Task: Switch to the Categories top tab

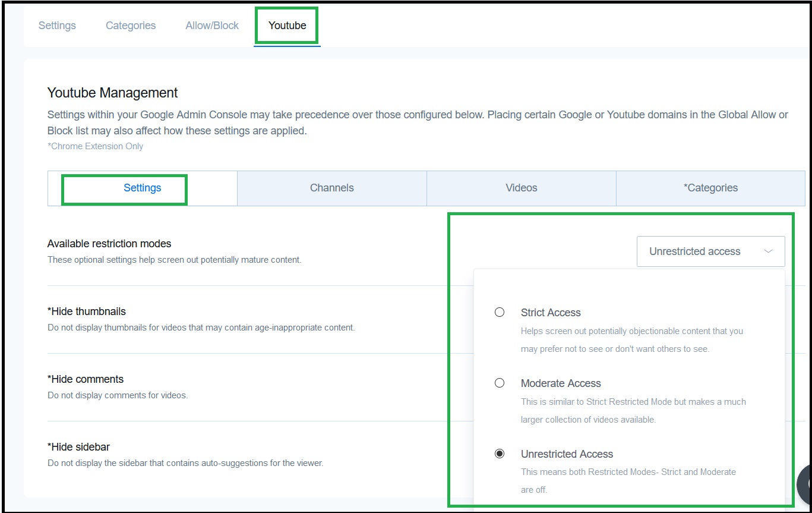Action: tap(131, 26)
